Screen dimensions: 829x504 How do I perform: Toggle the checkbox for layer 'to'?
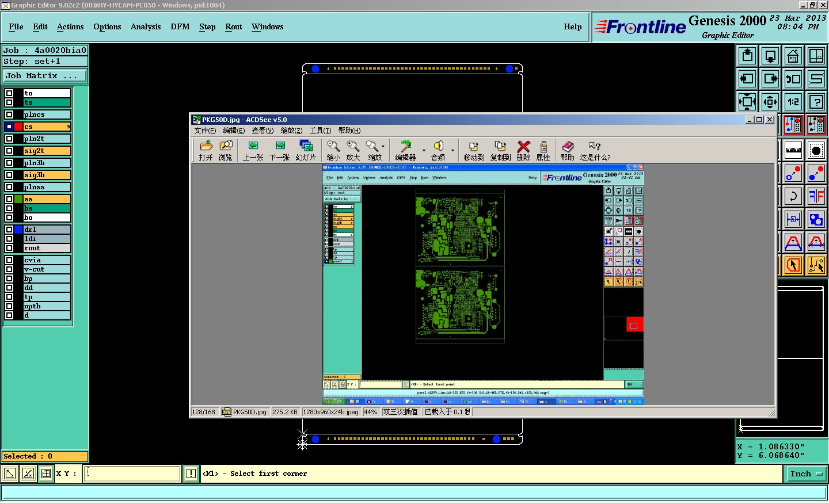[x=9, y=93]
